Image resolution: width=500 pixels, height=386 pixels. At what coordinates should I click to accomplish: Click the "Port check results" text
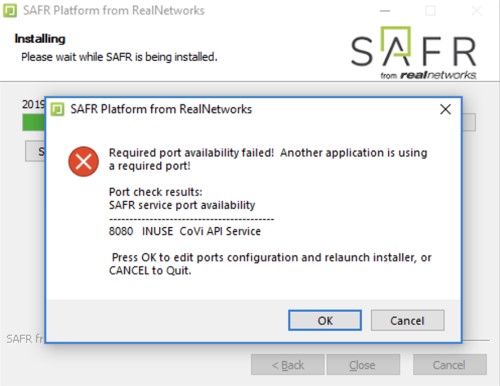tap(155, 192)
